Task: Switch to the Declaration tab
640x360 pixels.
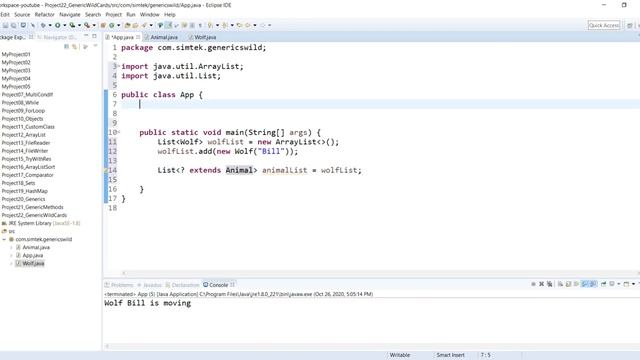Action: (x=182, y=285)
